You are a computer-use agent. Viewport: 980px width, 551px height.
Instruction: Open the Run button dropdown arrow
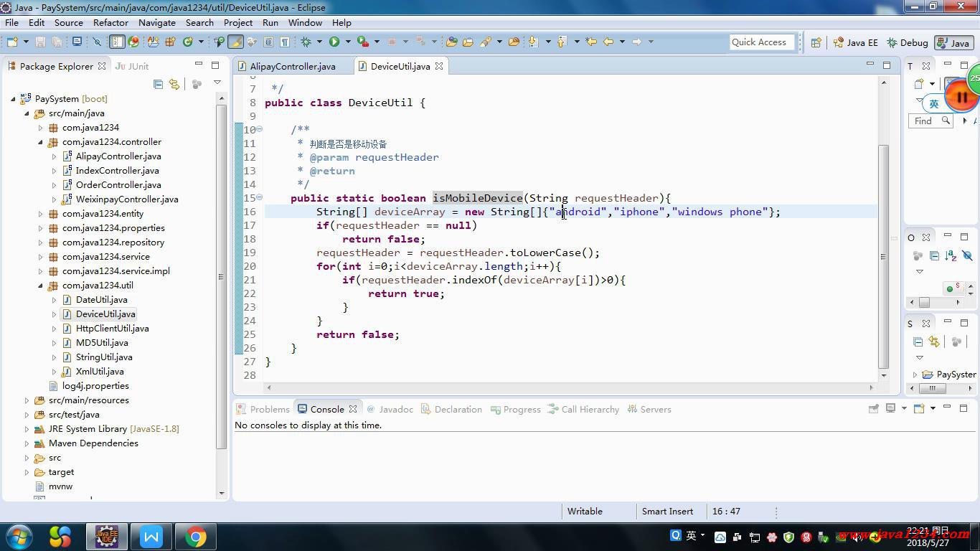(348, 42)
